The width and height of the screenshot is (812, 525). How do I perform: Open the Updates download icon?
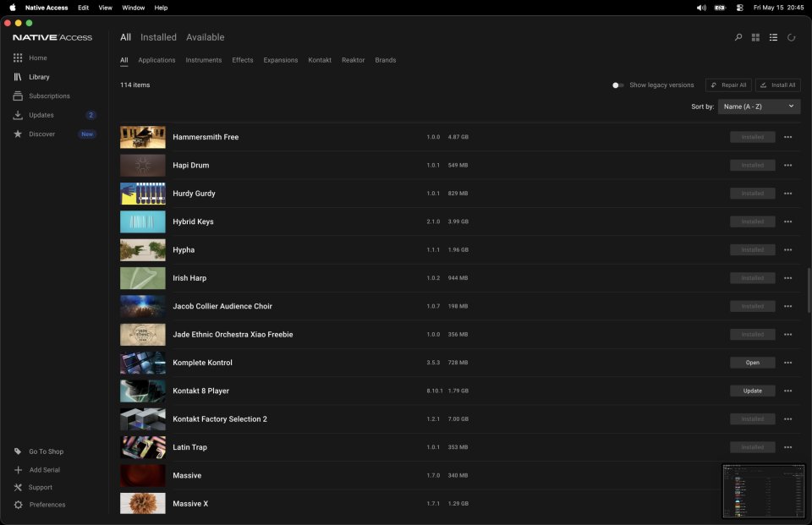(18, 115)
